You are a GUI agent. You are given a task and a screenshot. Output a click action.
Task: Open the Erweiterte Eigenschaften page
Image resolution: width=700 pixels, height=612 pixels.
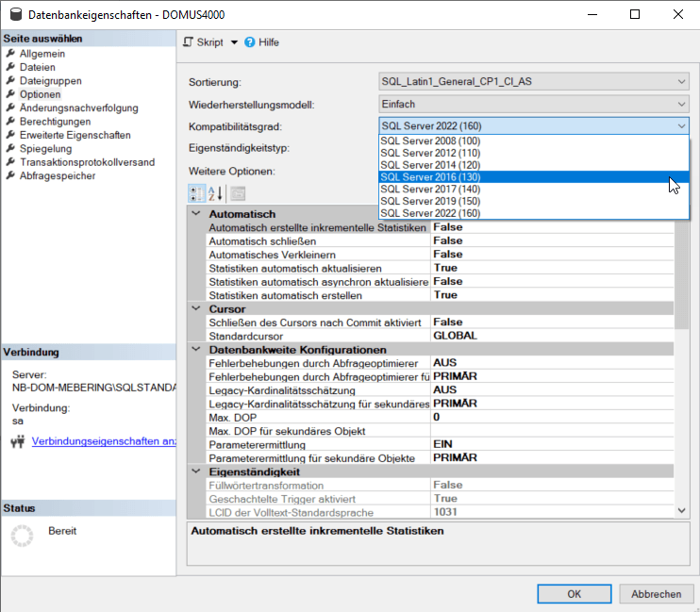75,135
